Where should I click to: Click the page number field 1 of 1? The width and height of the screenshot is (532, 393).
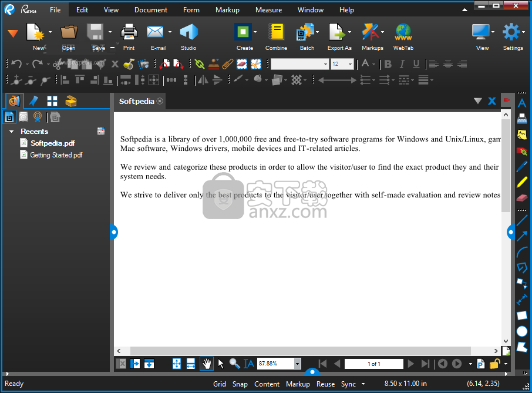374,364
